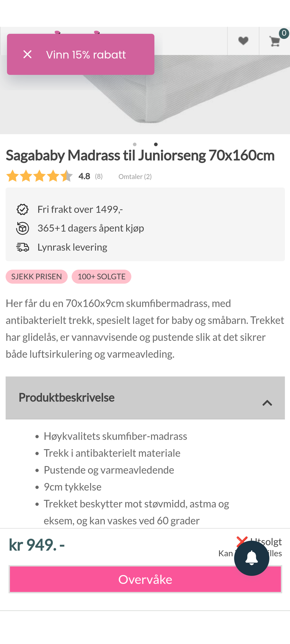Viewport: 290px width, 644px height.
Task: Close the Vinn 15% rabatt popup
Action: [27, 54]
